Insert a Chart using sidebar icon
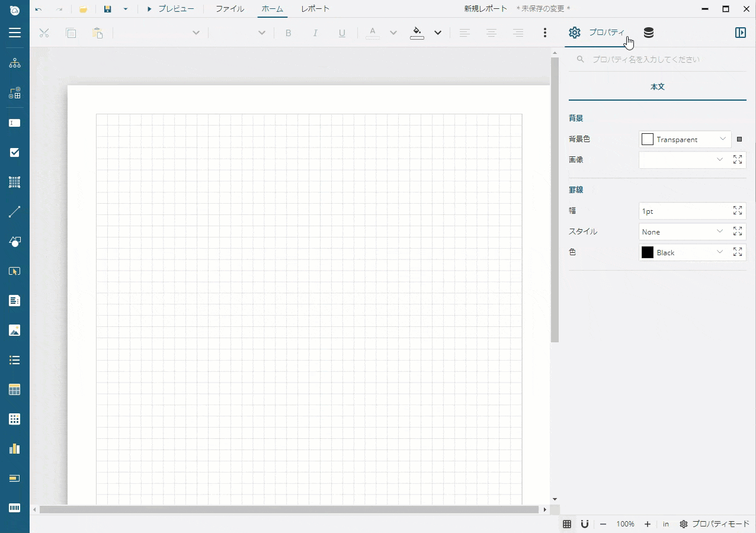 point(14,449)
